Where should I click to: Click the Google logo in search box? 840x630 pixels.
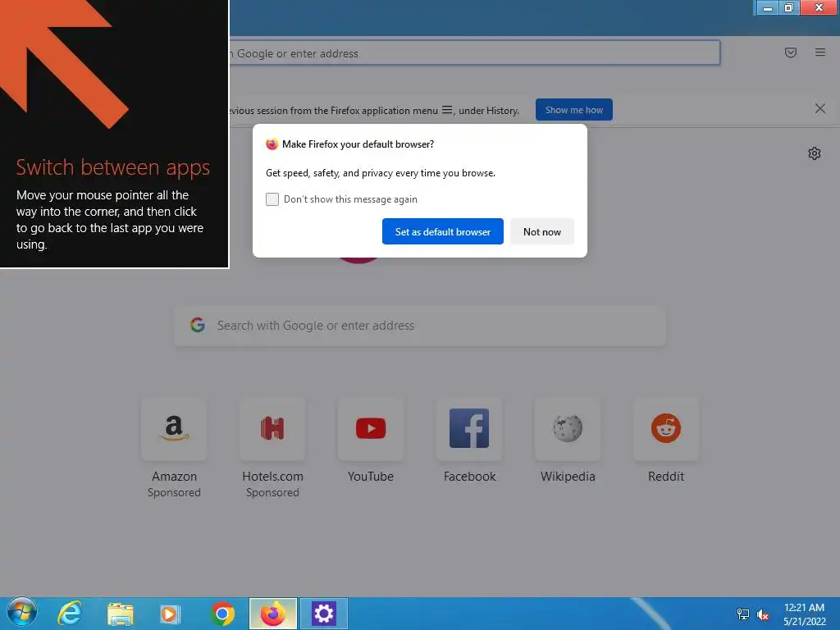tap(198, 325)
